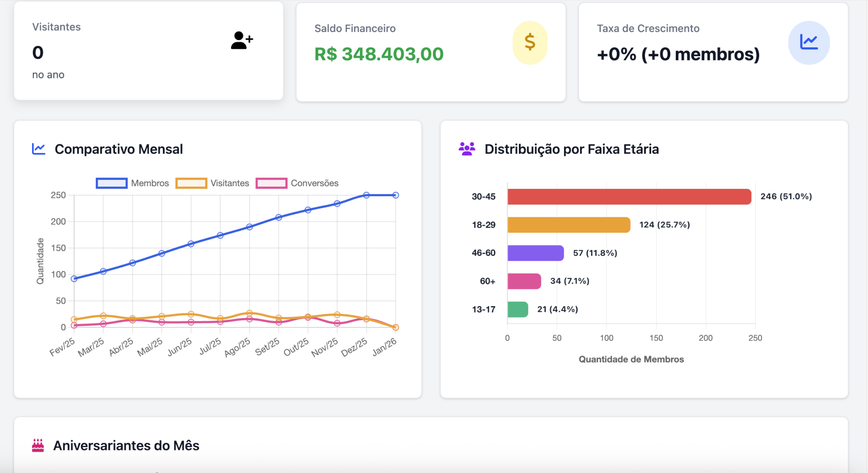868x473 pixels.
Task: Click the purple group icon beside Distribuição por Faixa Etária
Action: 467,149
